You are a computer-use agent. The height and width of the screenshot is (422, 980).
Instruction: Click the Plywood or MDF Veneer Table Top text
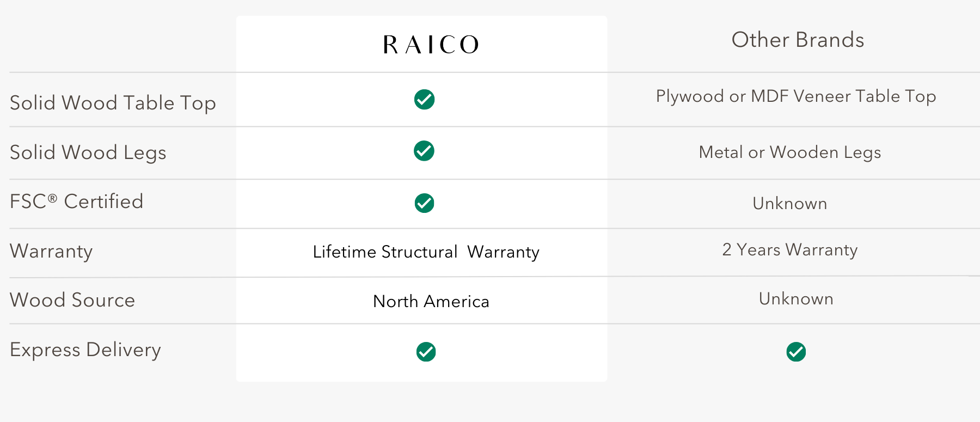(x=795, y=96)
